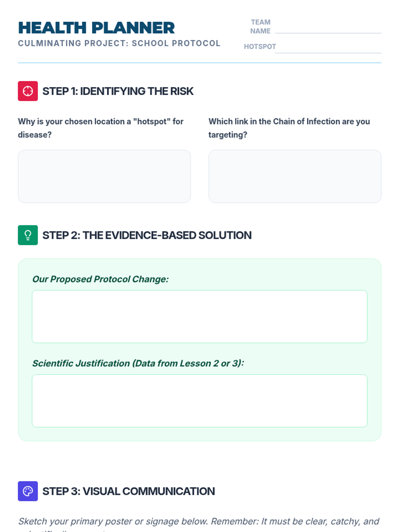
Task: Click the 'Sketch your primary poster' instruction text
Action: click(x=199, y=521)
